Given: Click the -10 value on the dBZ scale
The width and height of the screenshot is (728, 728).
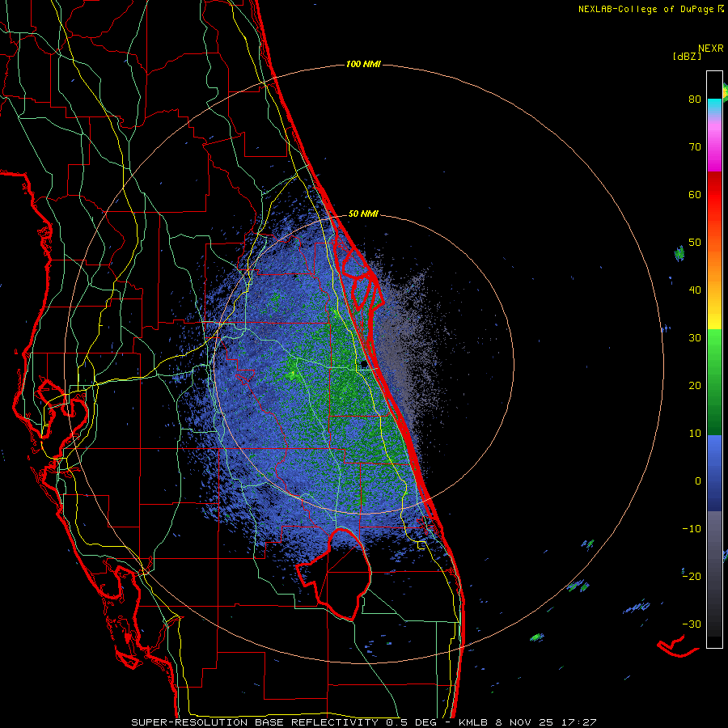Looking at the screenshot, I should point(692,529).
